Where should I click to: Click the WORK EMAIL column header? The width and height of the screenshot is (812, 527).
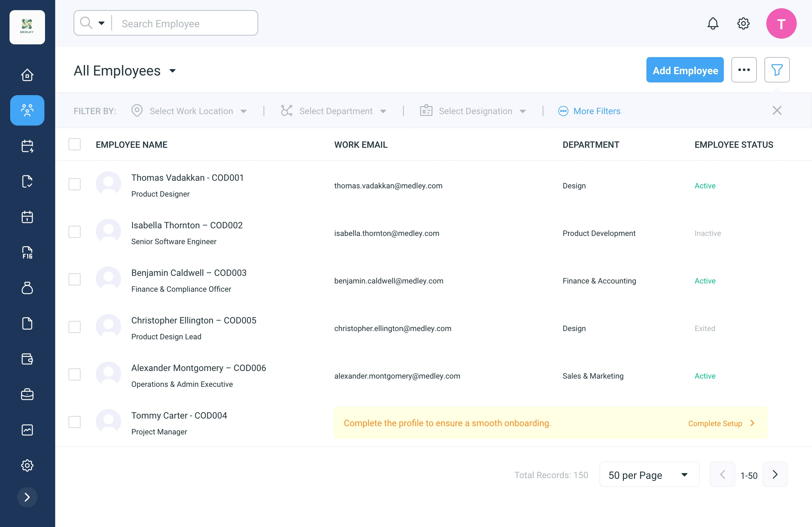(x=361, y=145)
